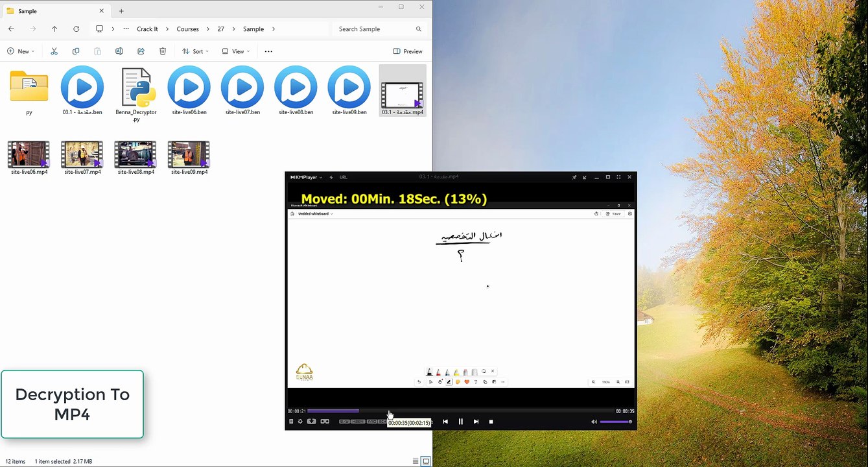Stop the KMPlayer playback
The image size is (868, 467).
491,422
